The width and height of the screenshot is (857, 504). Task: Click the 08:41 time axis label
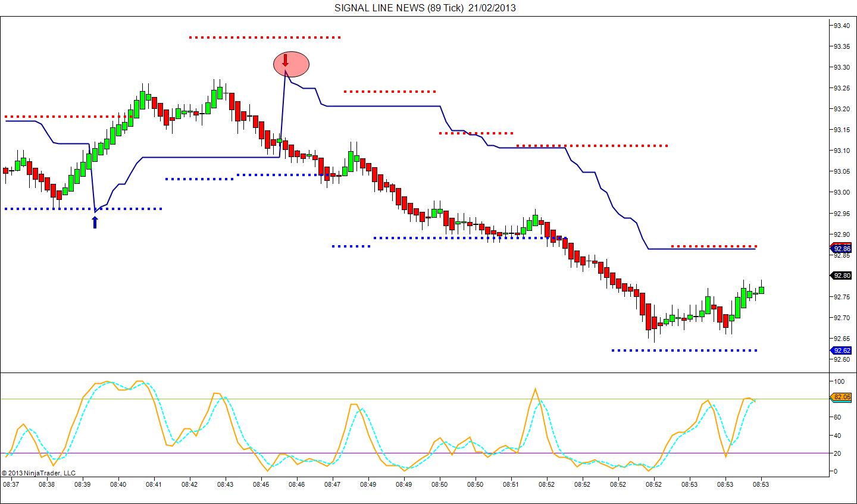tap(154, 485)
